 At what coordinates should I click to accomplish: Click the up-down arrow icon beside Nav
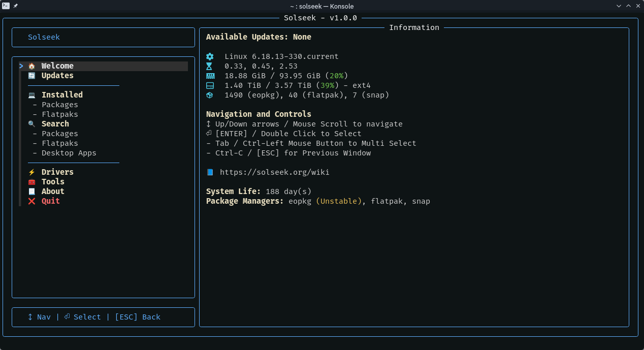(30, 317)
